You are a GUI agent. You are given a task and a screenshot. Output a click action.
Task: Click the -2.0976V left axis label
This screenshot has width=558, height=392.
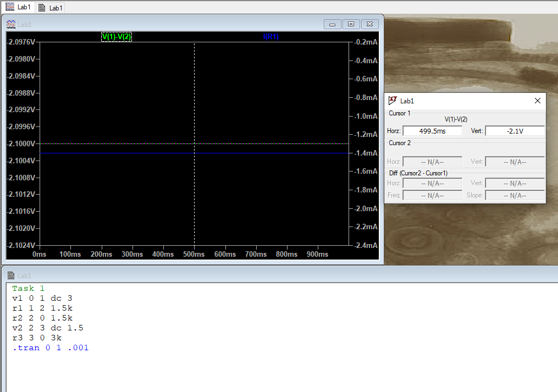pos(21,42)
